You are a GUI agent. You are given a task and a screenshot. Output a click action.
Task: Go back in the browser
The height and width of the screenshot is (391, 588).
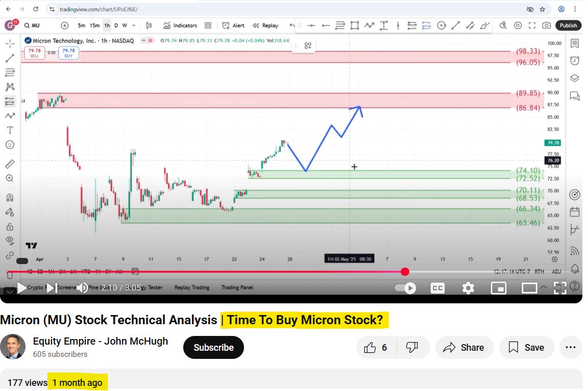click(8, 9)
